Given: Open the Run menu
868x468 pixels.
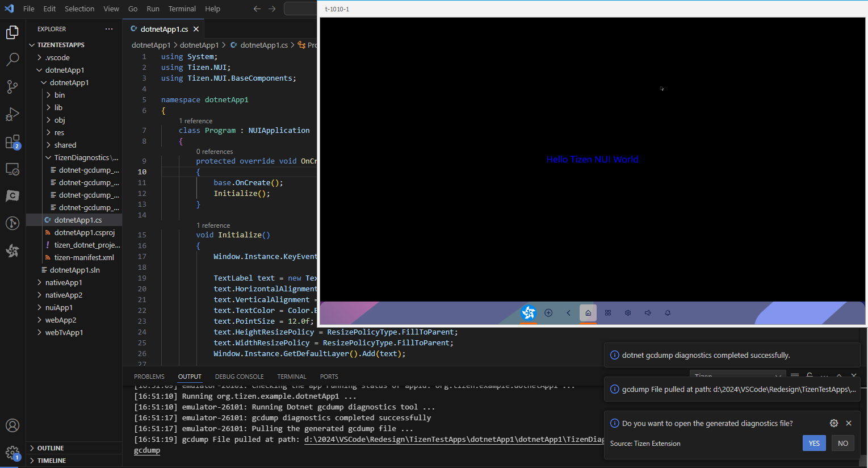Looking at the screenshot, I should 153,9.
